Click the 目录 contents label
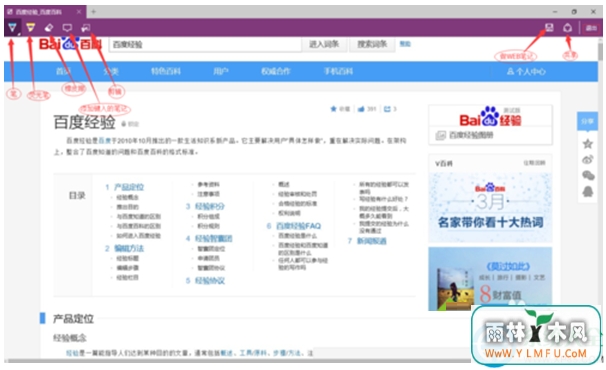606x370 pixels. pyautogui.click(x=77, y=196)
